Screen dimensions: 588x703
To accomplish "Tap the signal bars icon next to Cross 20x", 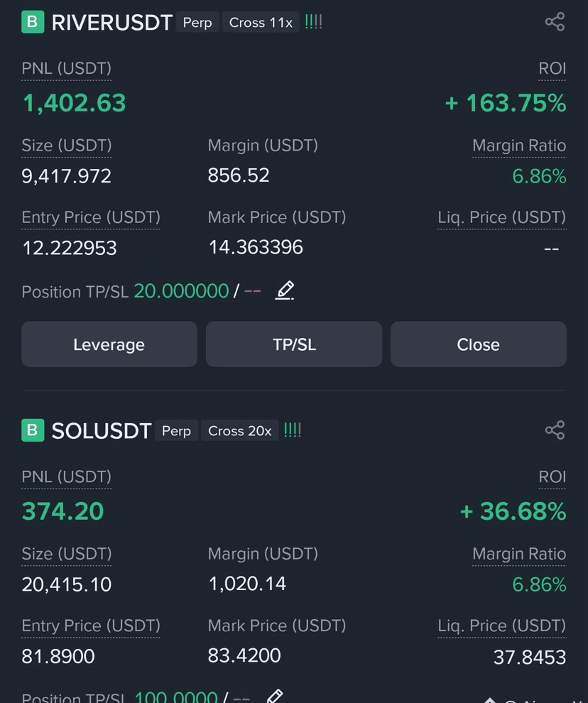I will 293,430.
